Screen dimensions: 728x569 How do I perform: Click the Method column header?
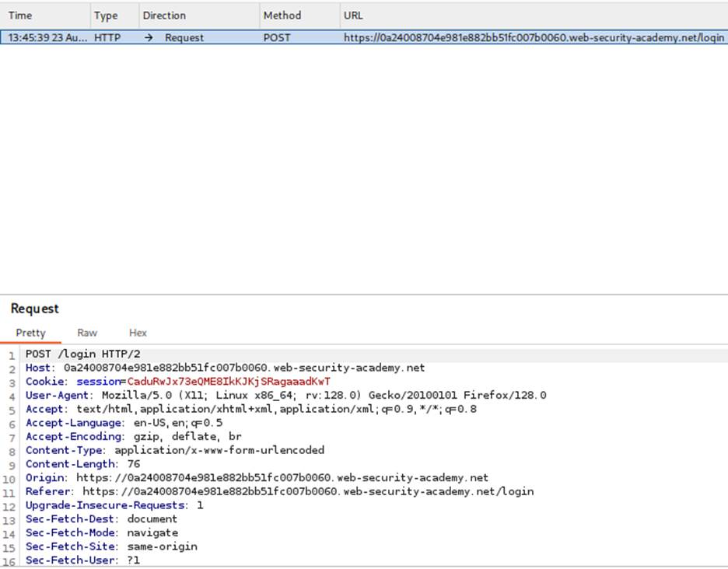(282, 16)
